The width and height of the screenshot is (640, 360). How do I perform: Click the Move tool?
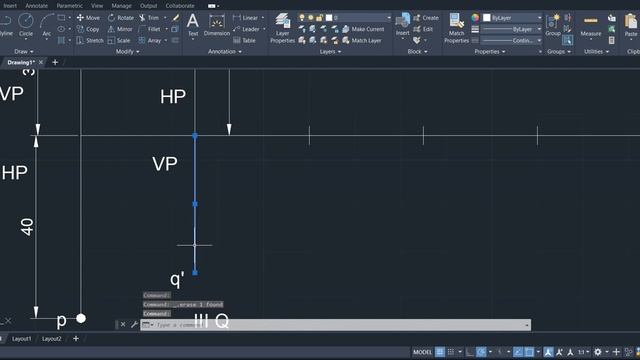coord(88,18)
